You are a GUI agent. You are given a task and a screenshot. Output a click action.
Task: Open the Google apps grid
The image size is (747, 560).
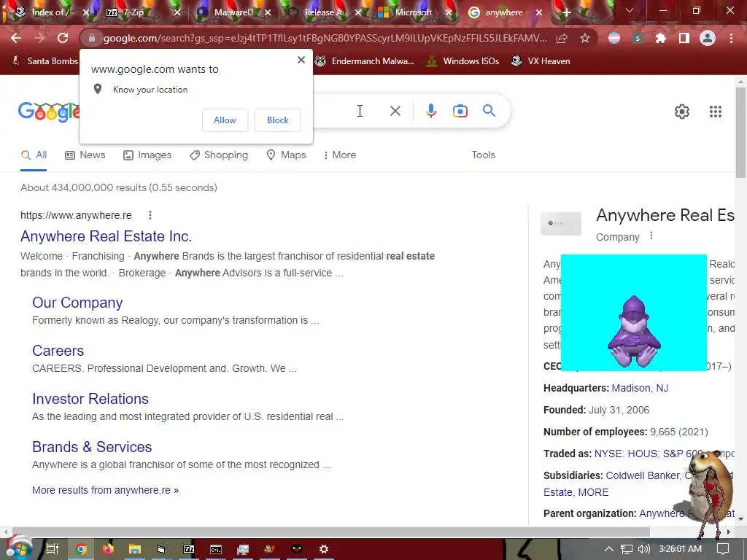point(715,112)
